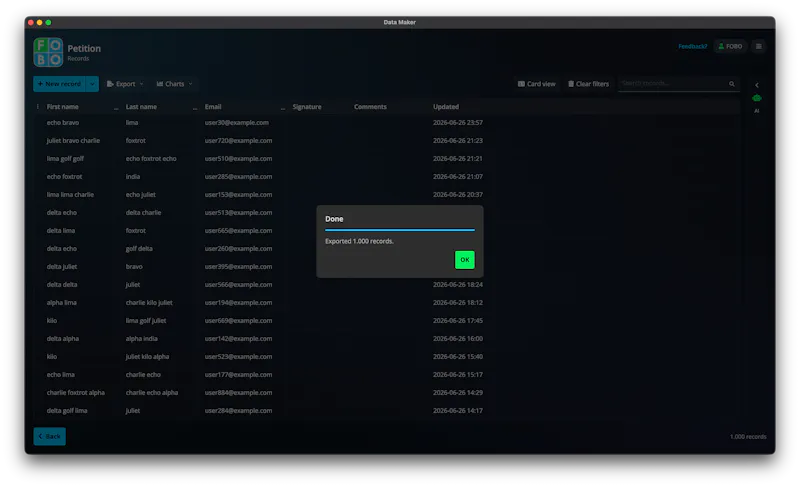Click the 2026-06-26 14:17 updated cell
Screen dimensions: 800x487
[458, 411]
